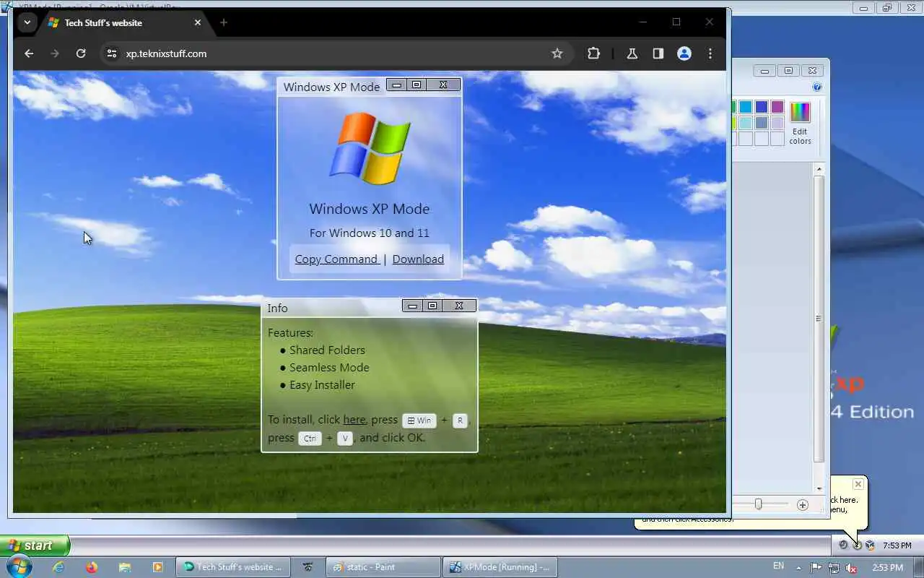Image resolution: width=924 pixels, height=578 pixels.
Task: Pick the lavender swatch in Paint
Action: [777, 123]
